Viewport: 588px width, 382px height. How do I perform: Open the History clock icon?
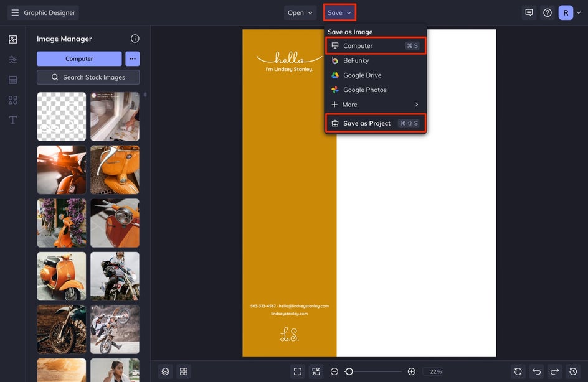click(573, 371)
